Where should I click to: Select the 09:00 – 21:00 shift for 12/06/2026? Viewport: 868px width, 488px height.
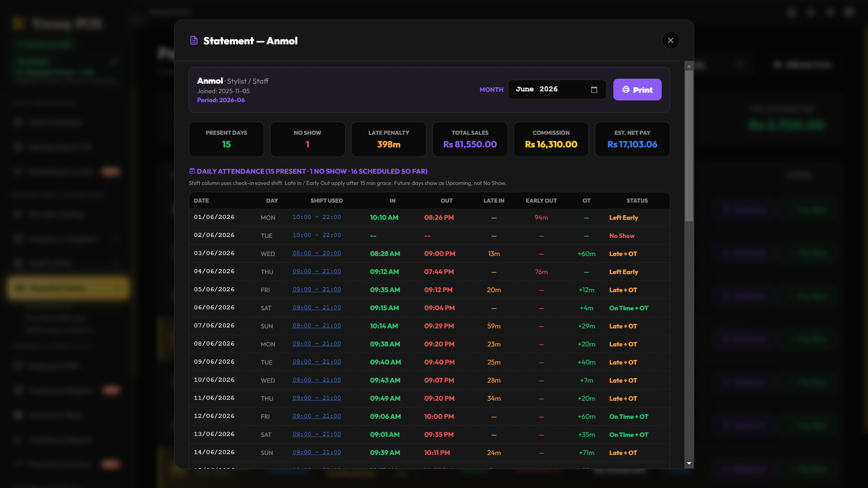[317, 416]
